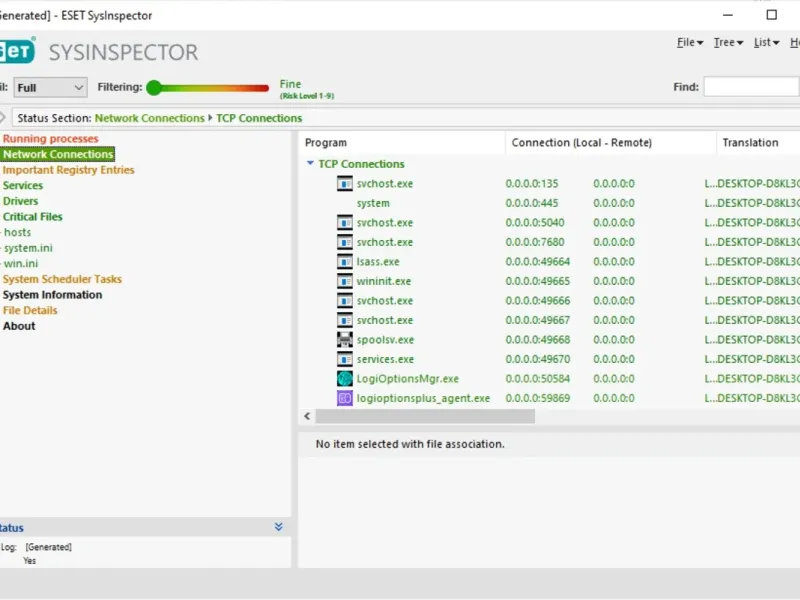Click the TCP Connections tree label

(361, 164)
